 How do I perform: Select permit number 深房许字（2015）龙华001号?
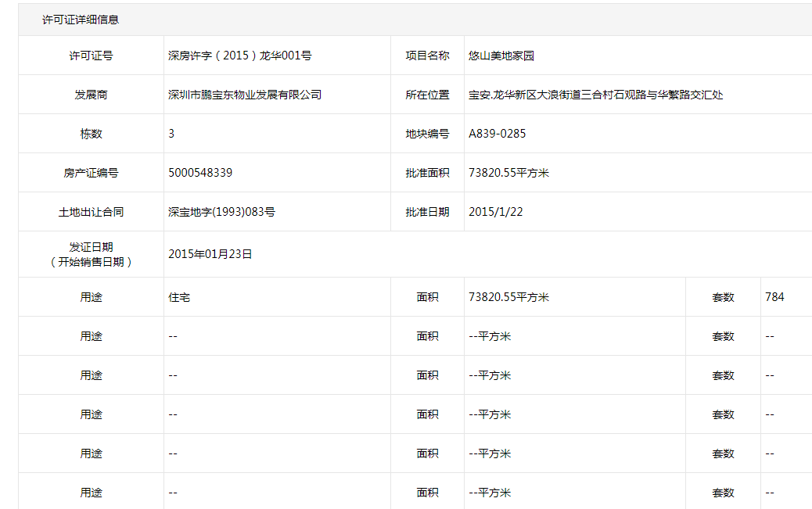tap(240, 56)
